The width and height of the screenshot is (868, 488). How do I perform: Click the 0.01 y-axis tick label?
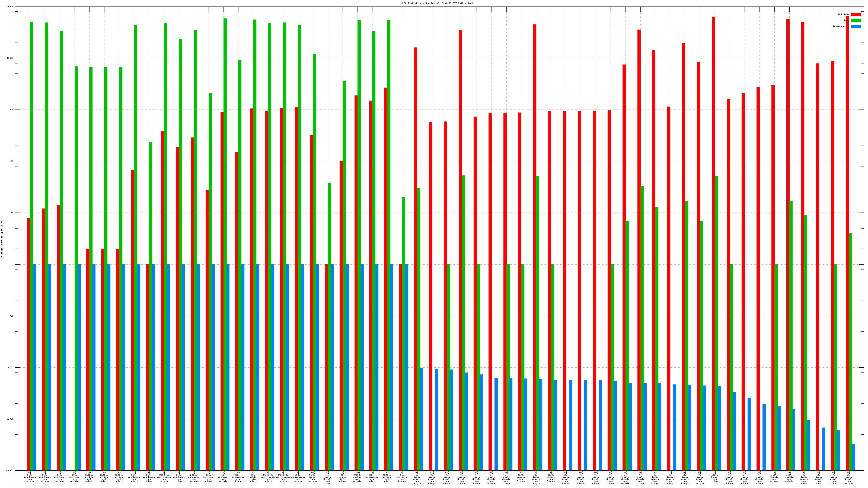coord(11,367)
